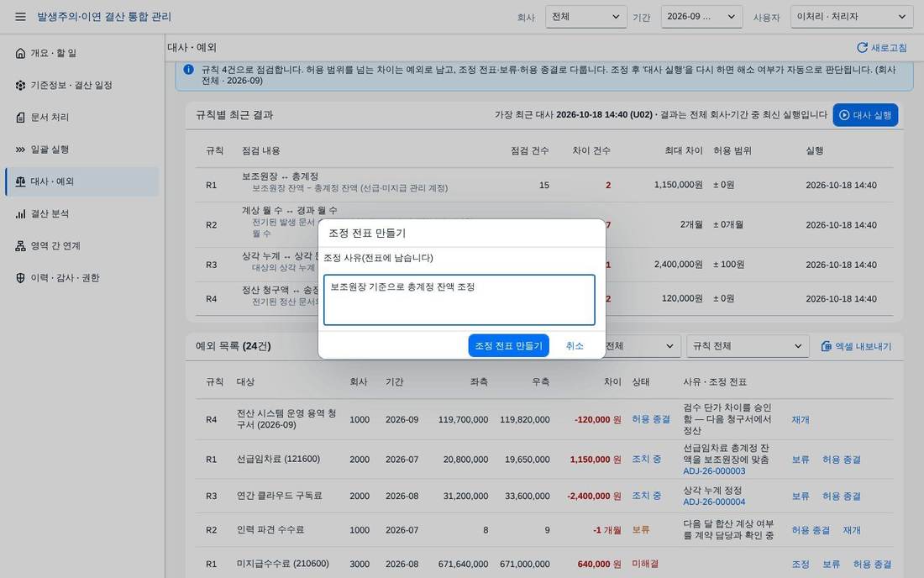The image size is (924, 578).
Task: Click the shield icon beside 이력 · 감사 · 권한
Action: [21, 278]
